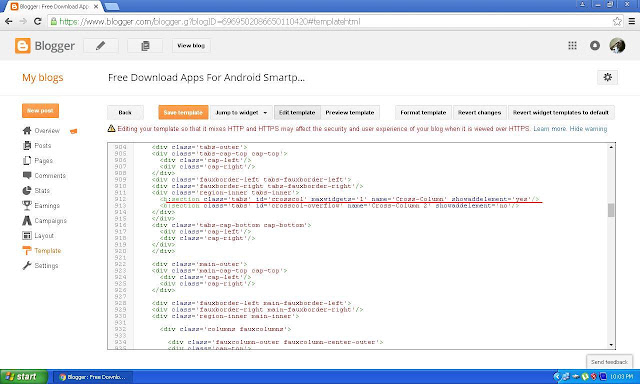
Task: Click the pencil create-post icon
Action: [101, 46]
